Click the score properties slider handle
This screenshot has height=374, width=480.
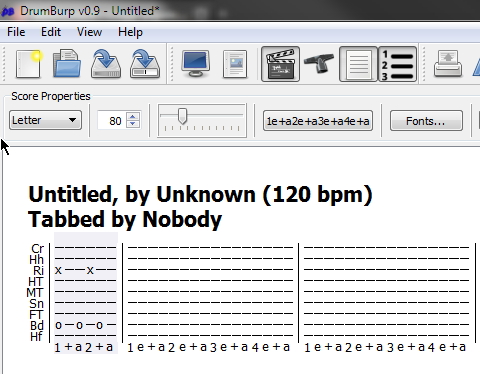pyautogui.click(x=182, y=116)
